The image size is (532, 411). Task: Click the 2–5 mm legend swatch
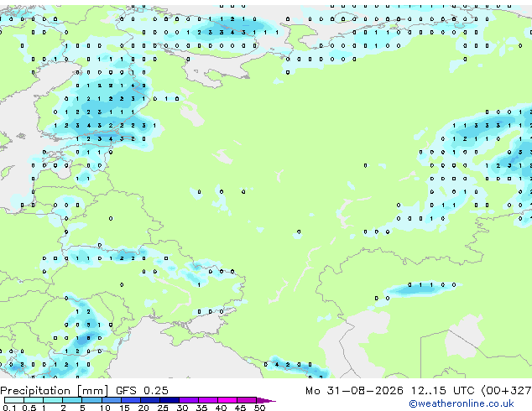coord(72,400)
